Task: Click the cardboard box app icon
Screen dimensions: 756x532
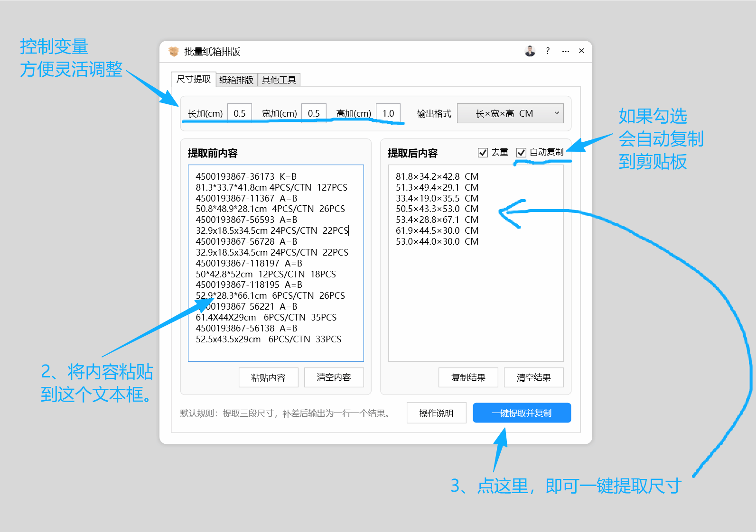Action: pyautogui.click(x=174, y=51)
